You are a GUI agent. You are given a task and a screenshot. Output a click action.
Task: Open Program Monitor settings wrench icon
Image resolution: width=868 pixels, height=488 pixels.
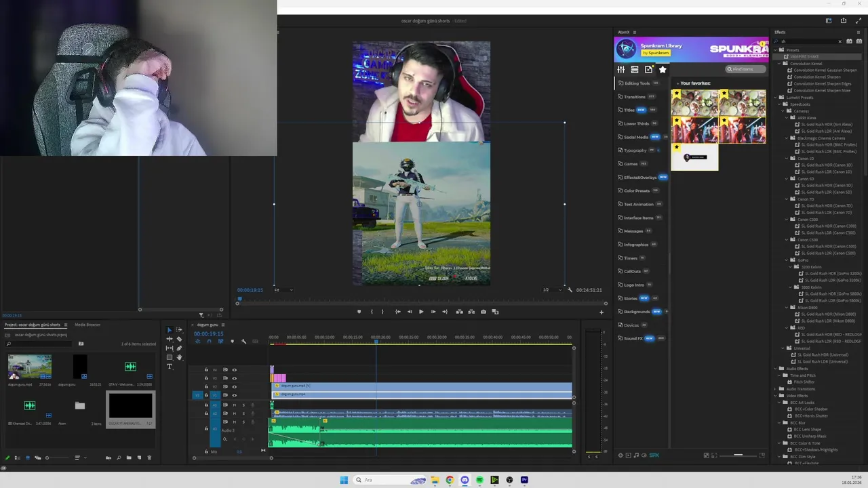point(570,289)
